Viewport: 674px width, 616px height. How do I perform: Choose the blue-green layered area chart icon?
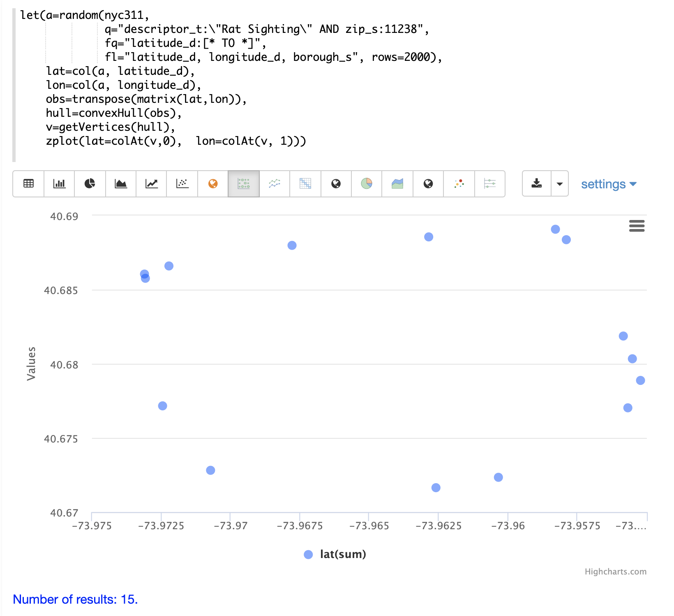pos(397,184)
